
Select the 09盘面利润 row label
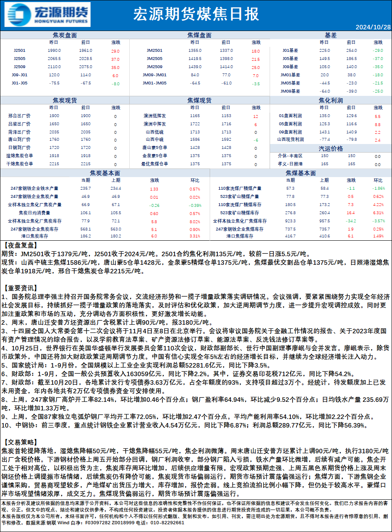pos(290,132)
